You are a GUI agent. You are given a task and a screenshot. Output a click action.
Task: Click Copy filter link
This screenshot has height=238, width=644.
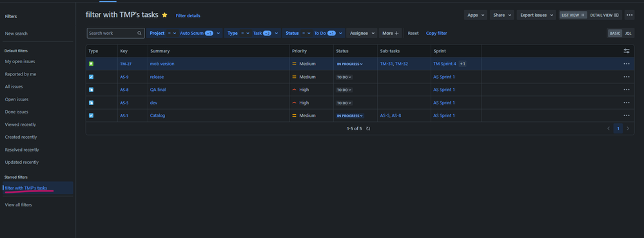tap(436, 34)
